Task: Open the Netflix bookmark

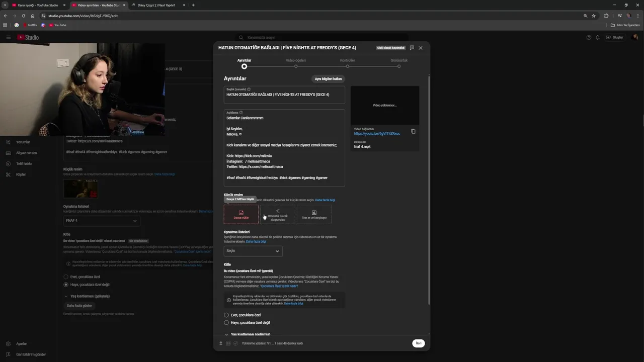Action: [x=30, y=25]
